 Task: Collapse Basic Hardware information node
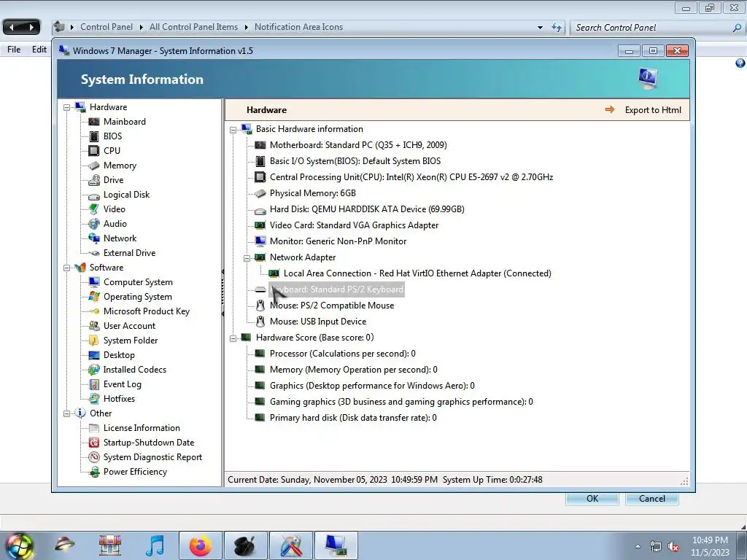coord(233,130)
